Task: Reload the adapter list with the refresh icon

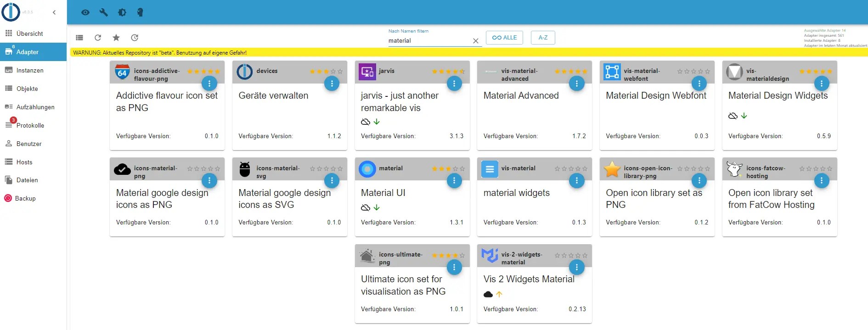Action: click(x=98, y=38)
